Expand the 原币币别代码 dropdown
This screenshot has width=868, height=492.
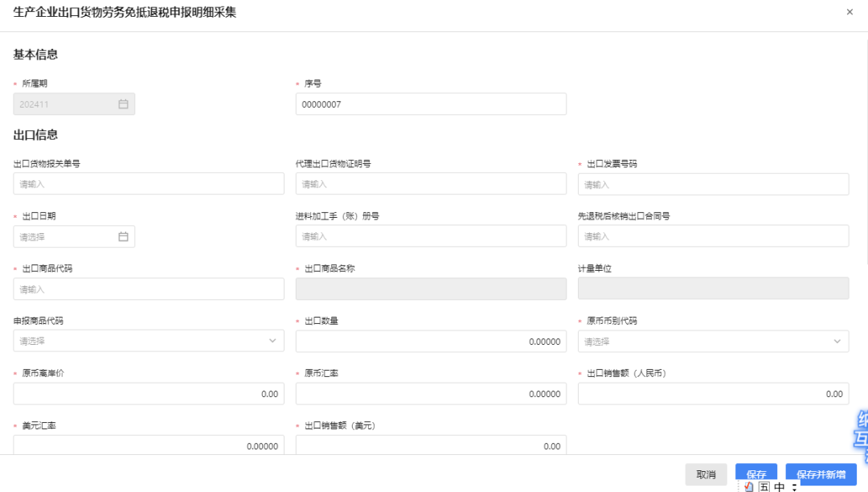click(x=837, y=342)
